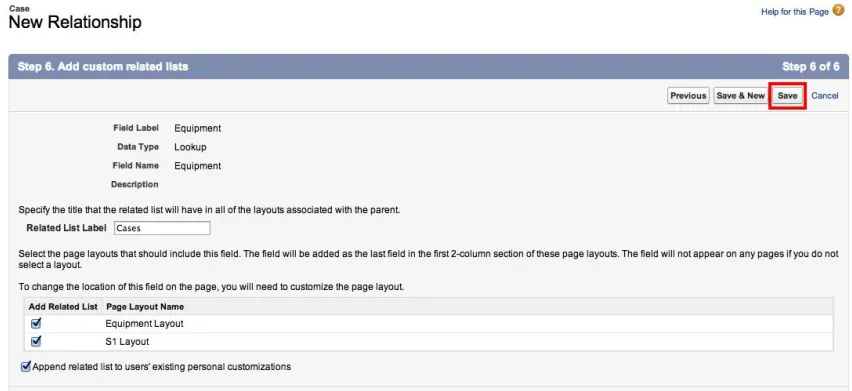Viewport: 852px width, 391px height.
Task: Click the Add Related List column header
Action: tap(63, 307)
